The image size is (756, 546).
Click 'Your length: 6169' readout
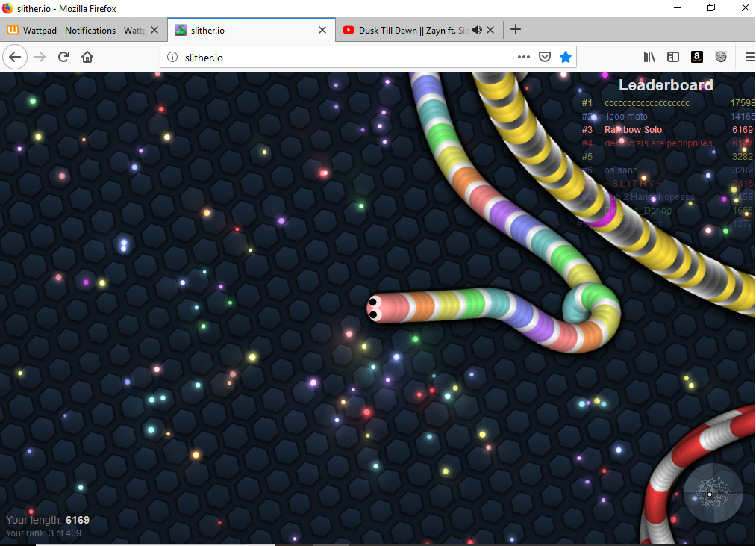(x=48, y=520)
